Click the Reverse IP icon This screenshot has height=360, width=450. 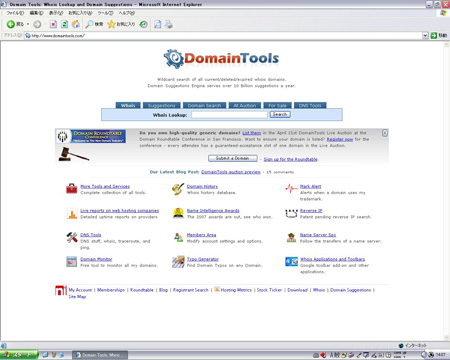click(x=291, y=213)
